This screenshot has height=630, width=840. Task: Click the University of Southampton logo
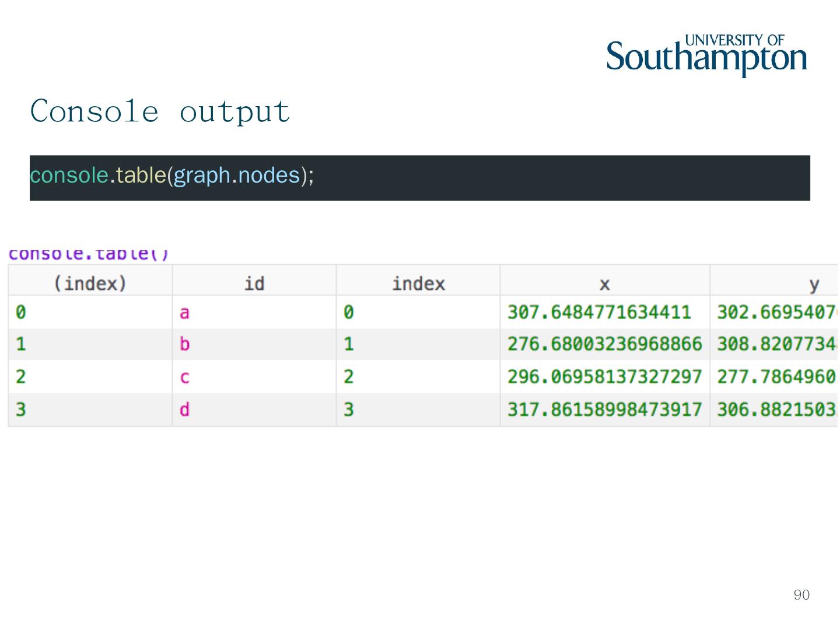pyautogui.click(x=706, y=55)
